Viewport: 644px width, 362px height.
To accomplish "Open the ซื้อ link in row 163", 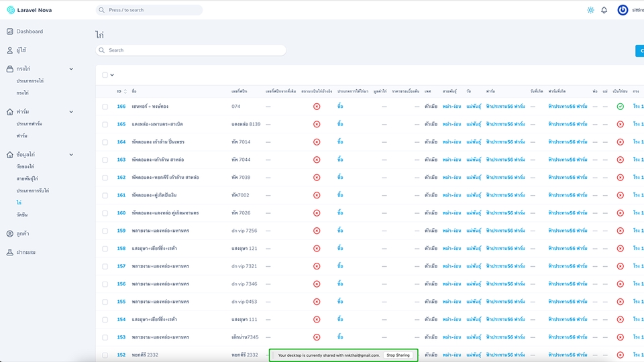I will click(x=340, y=160).
